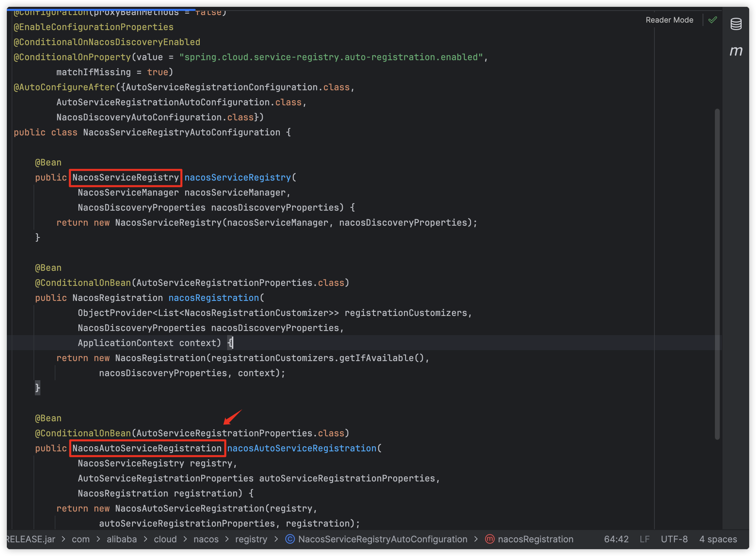Click NacosRegistration registration parameter

(x=157, y=493)
